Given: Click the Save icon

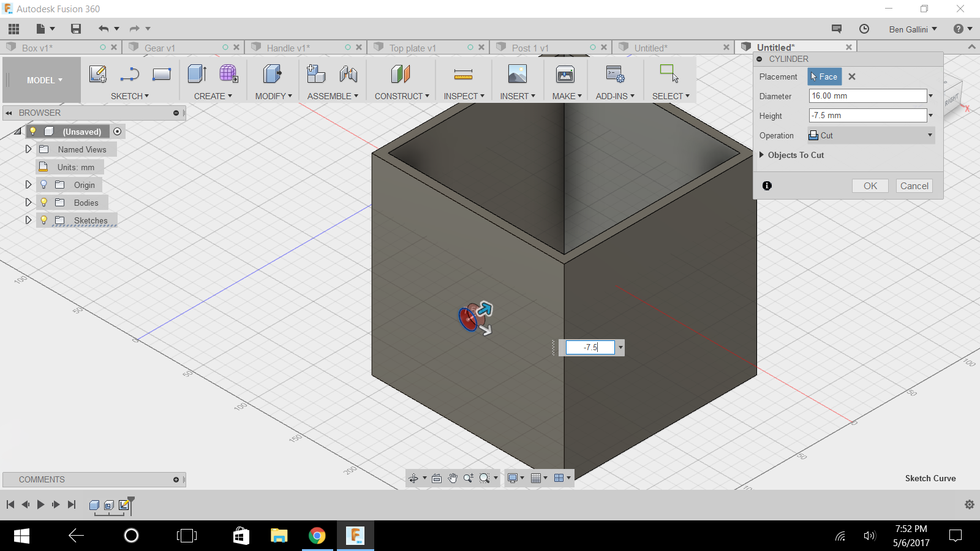Looking at the screenshot, I should (x=76, y=29).
